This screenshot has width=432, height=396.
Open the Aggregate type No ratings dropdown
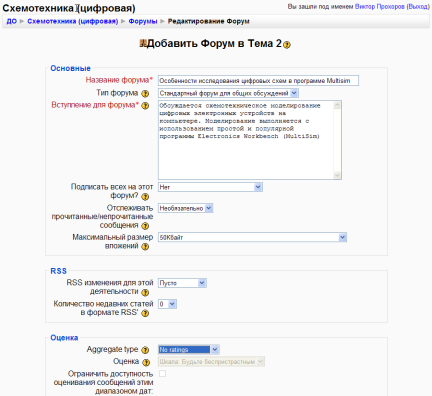click(189, 349)
